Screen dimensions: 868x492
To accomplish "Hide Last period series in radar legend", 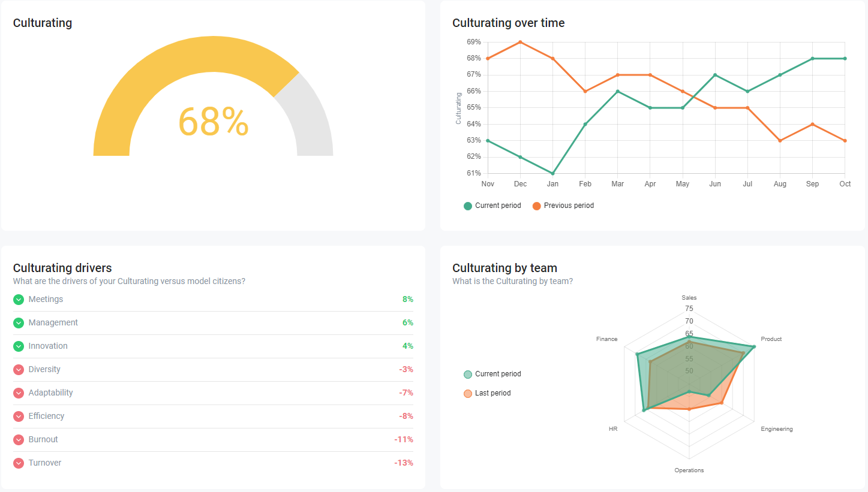I will 486,393.
